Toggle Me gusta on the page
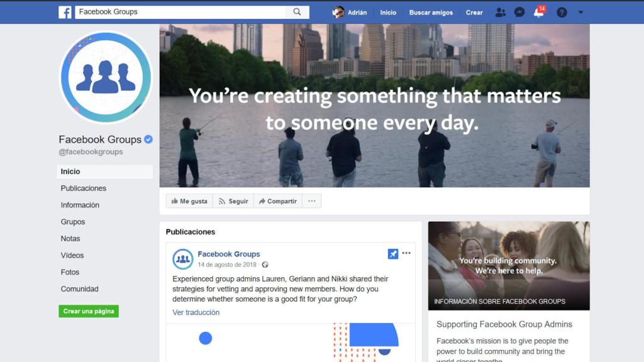644x362 pixels. pos(189,201)
